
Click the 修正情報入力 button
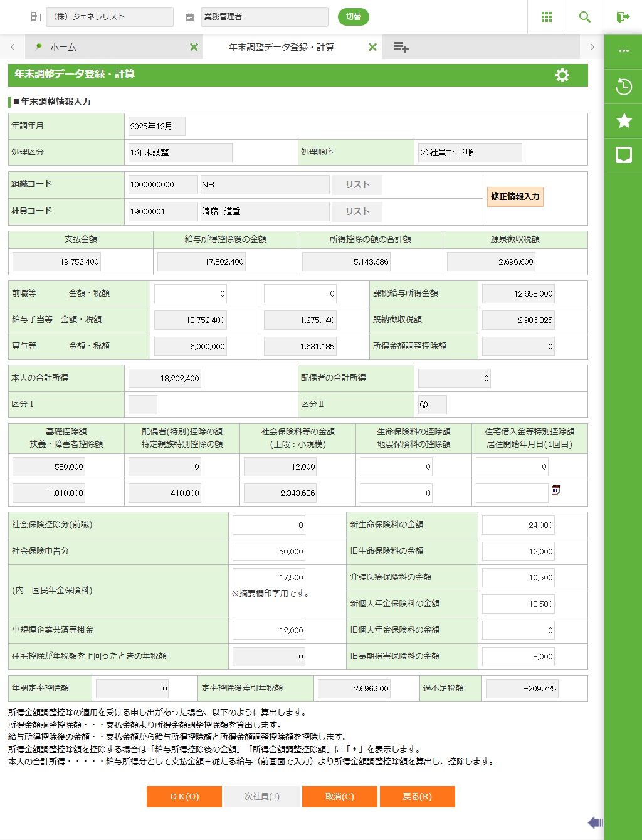point(515,197)
